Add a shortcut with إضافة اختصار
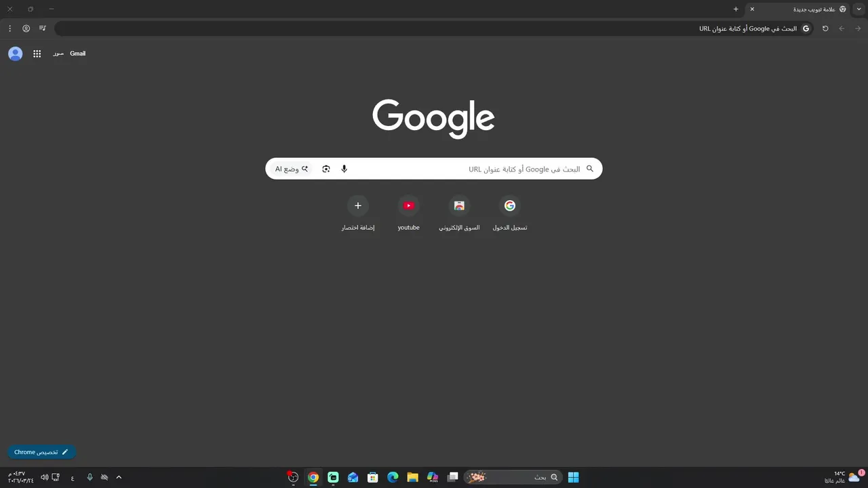868x488 pixels. point(358,212)
